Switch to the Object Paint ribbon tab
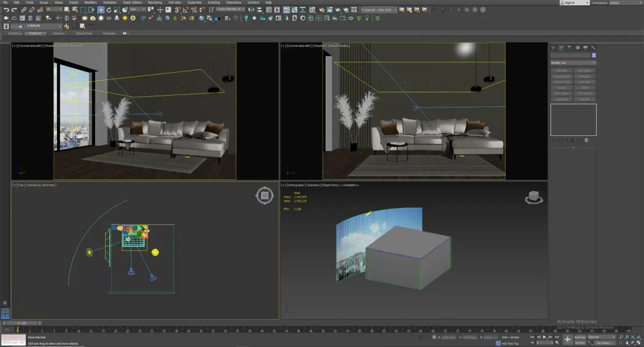 (84, 33)
